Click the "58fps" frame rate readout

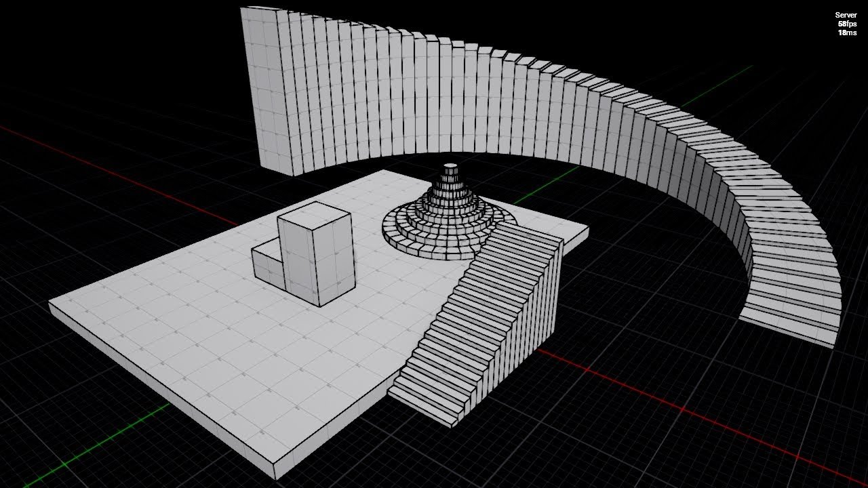coord(847,24)
